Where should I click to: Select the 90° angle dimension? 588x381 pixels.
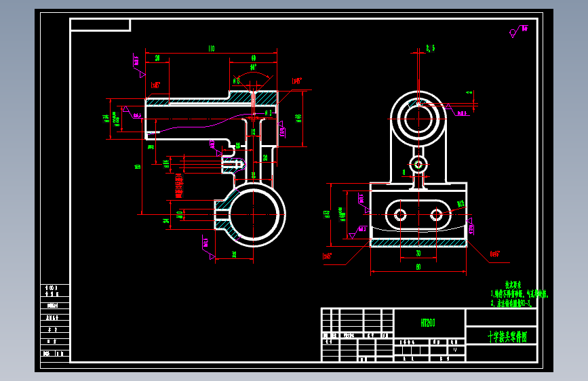tap(254, 68)
